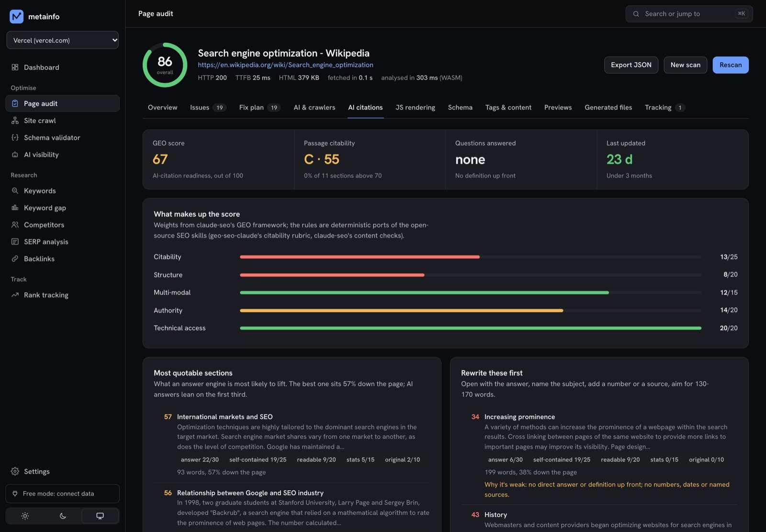Open the Wikipedia Search_engine_optimization URL link

(285, 65)
